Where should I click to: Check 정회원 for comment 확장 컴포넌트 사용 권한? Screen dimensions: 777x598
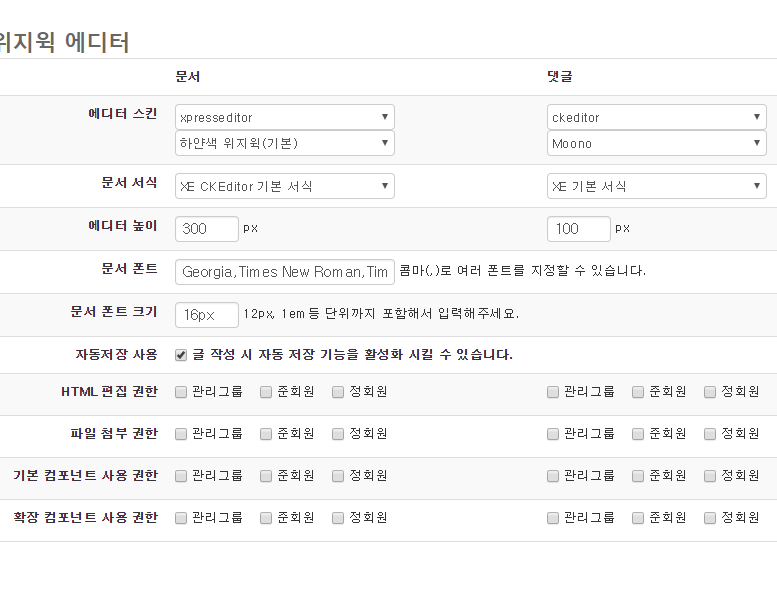coord(710,518)
